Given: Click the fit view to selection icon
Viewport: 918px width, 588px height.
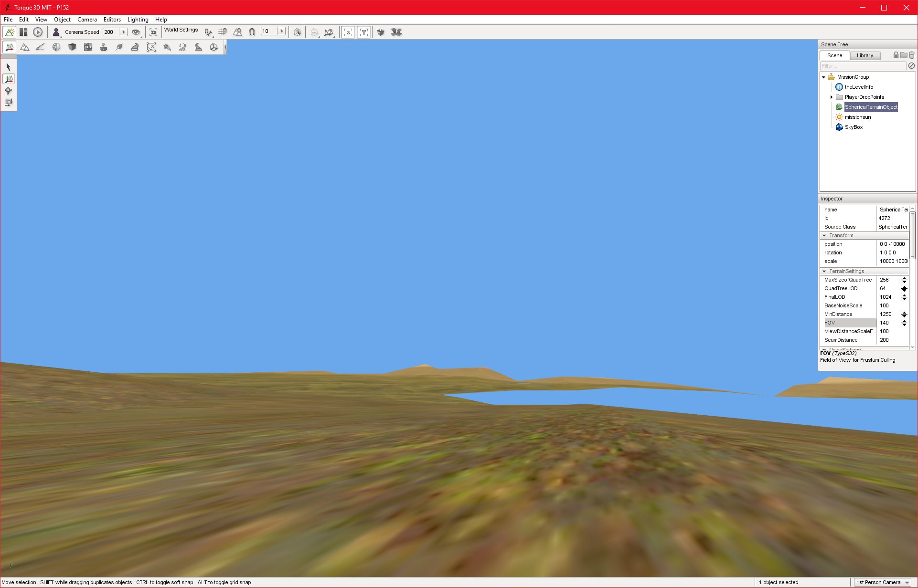Looking at the screenshot, I should click(153, 32).
